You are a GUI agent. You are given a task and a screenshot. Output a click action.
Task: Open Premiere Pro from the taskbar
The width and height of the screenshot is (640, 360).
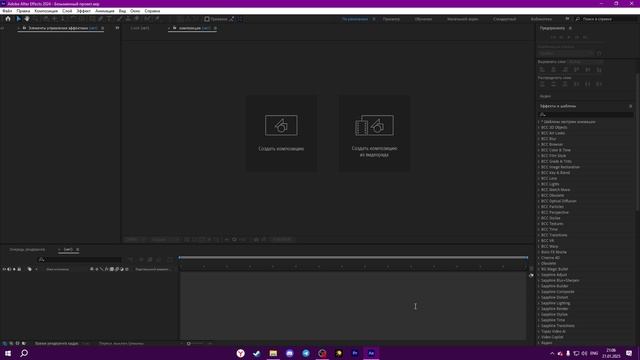click(x=355, y=353)
